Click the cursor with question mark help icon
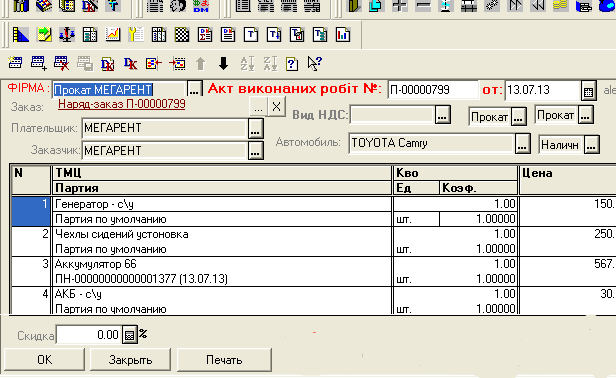Screen dimensions: 616x378 (x=315, y=63)
